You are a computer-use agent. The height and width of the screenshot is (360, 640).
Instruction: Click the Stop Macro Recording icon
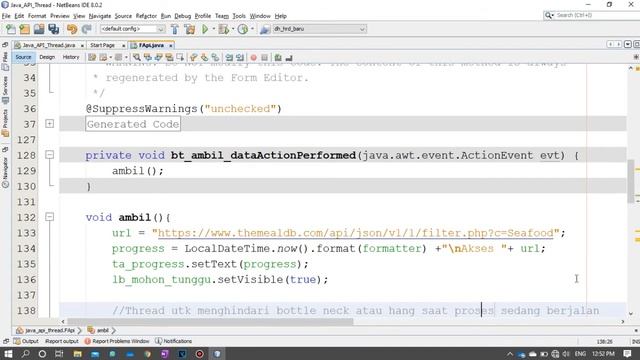264,58
